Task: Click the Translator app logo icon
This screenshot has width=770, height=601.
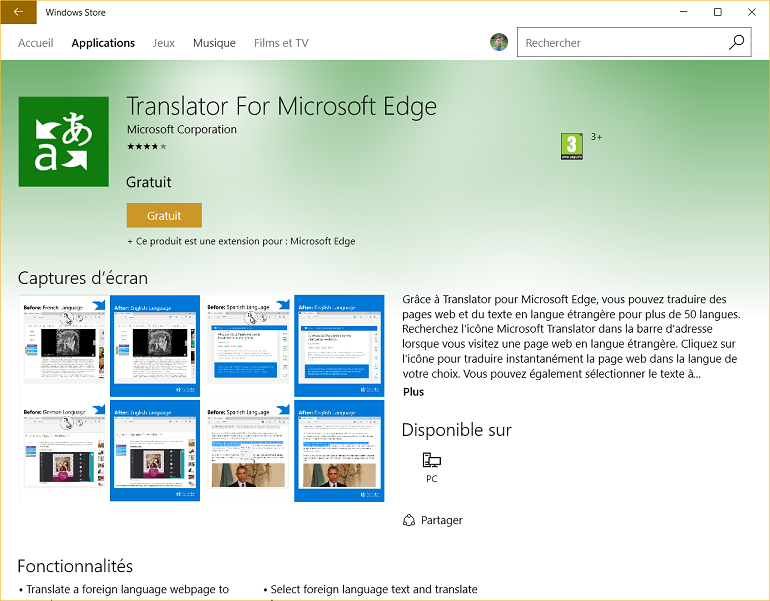Action: [65, 143]
